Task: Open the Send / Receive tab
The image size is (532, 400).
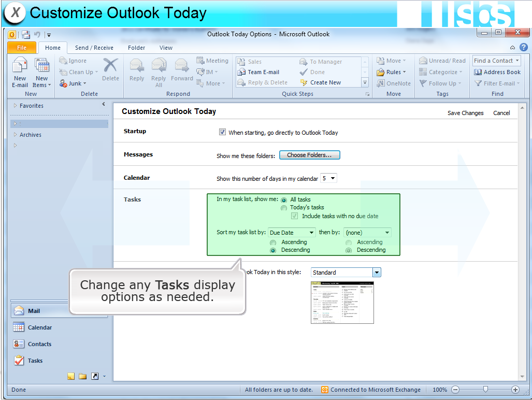Action: [94, 48]
